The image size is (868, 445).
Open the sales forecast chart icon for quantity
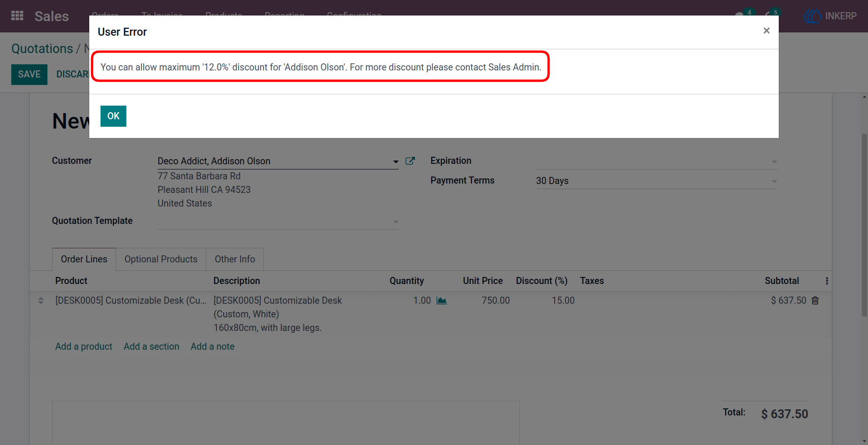coord(442,300)
